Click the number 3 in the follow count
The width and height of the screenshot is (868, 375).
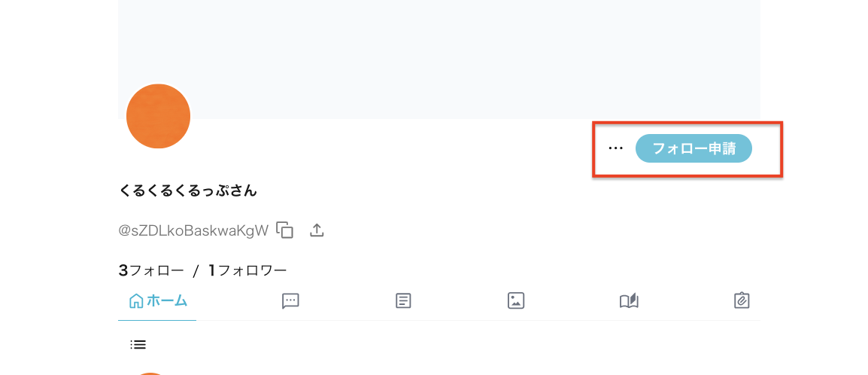pyautogui.click(x=123, y=271)
